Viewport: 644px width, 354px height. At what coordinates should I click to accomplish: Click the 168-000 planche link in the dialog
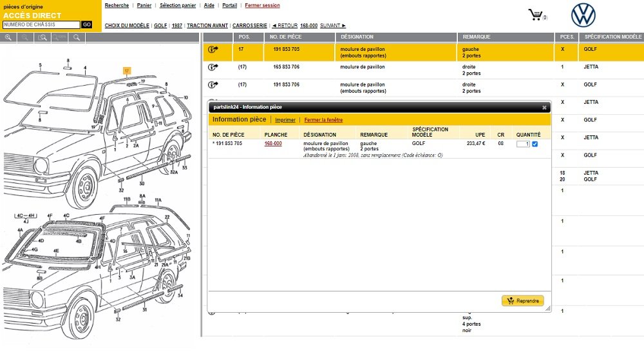pyautogui.click(x=273, y=144)
